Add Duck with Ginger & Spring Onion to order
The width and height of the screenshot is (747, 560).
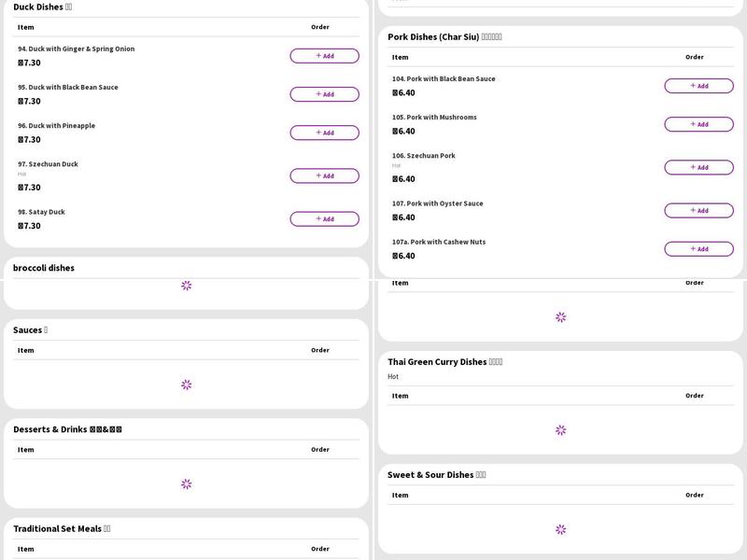pyautogui.click(x=324, y=56)
